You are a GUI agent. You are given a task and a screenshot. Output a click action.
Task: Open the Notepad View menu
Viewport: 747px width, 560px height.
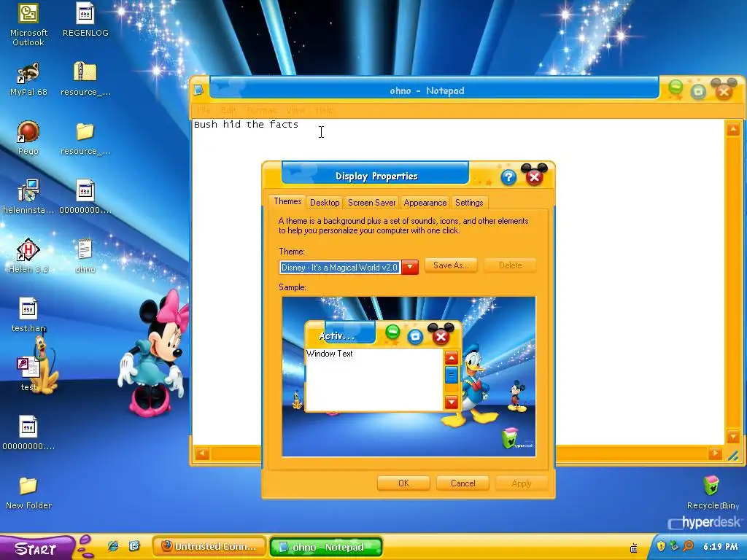point(295,110)
